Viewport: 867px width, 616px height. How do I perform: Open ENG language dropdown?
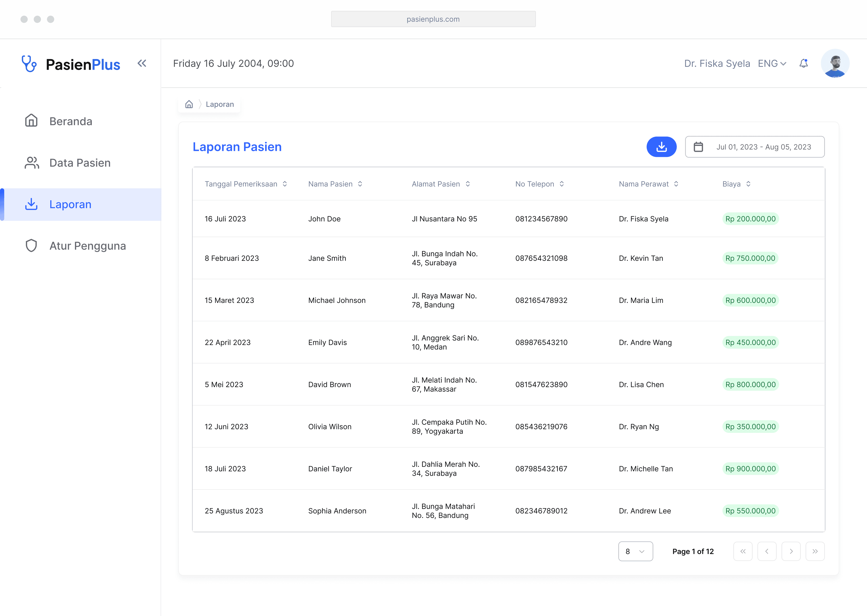click(x=772, y=64)
